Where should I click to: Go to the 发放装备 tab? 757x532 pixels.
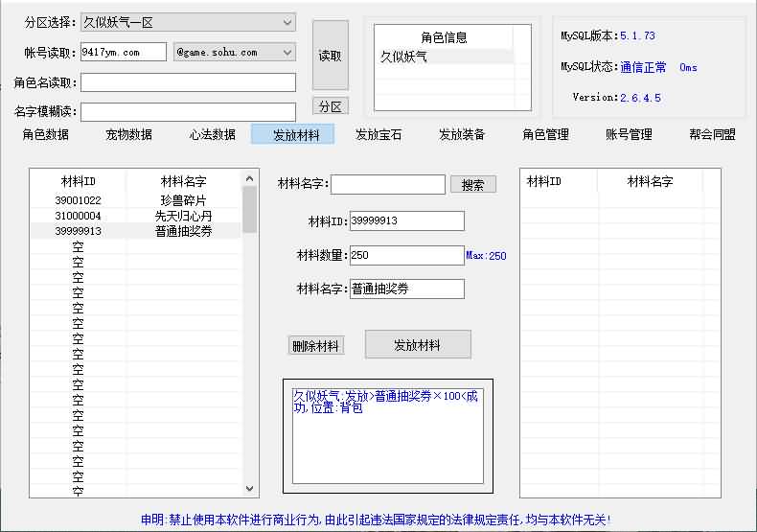click(462, 134)
